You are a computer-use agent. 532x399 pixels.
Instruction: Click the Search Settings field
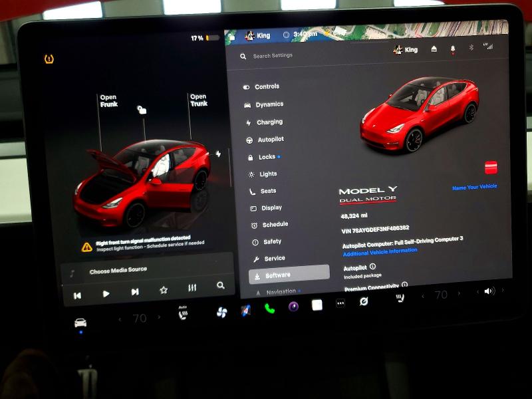[273, 56]
